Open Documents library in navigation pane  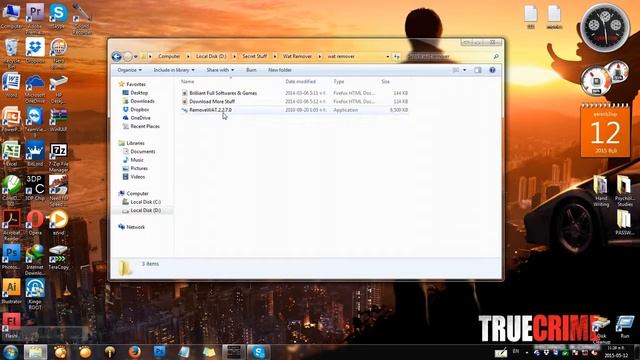(x=142, y=151)
